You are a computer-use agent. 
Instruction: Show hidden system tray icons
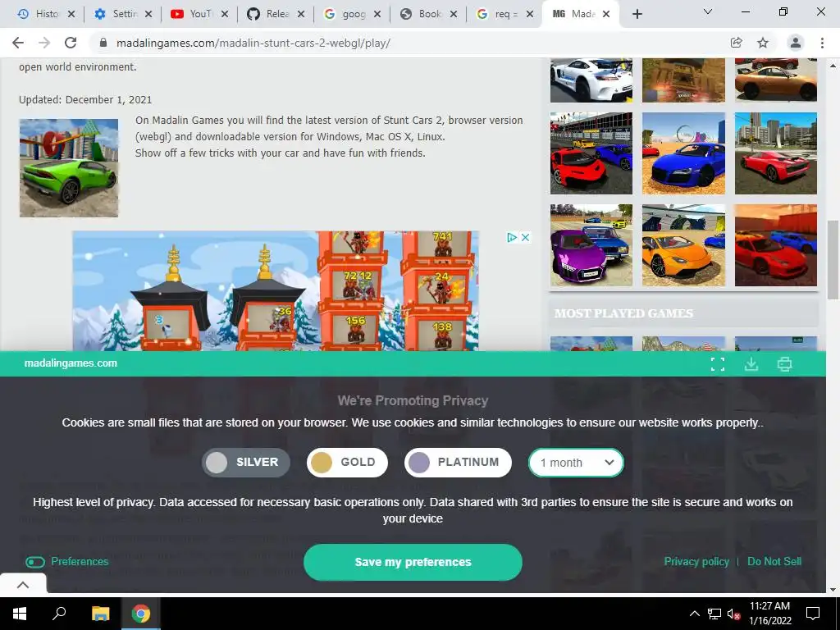(x=694, y=614)
